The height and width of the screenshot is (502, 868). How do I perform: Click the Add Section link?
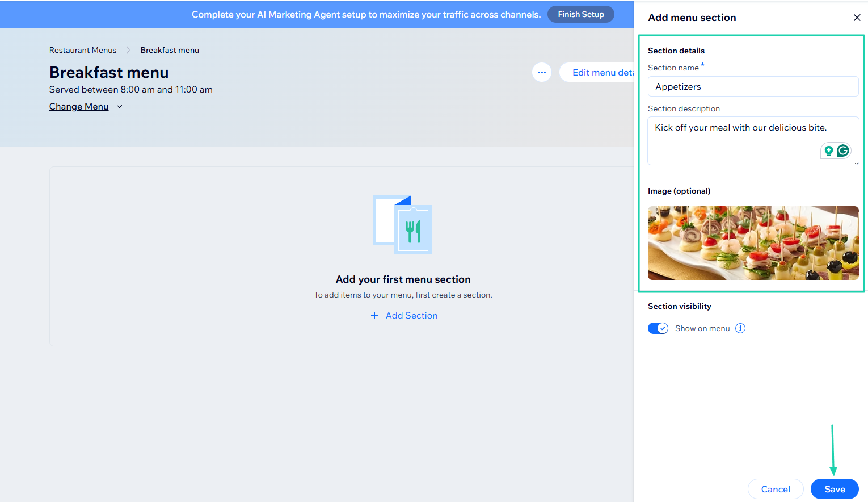coord(411,316)
